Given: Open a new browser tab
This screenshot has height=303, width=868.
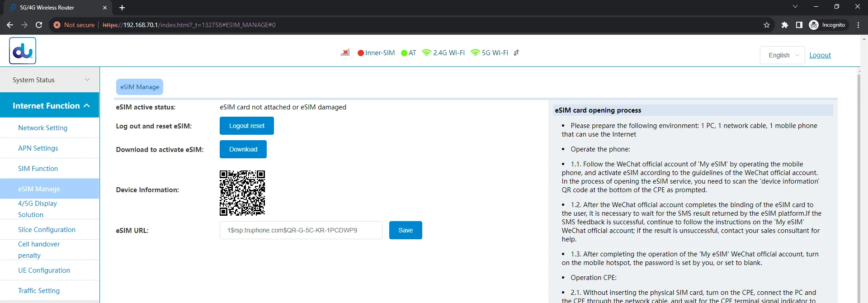Looking at the screenshot, I should [x=122, y=8].
